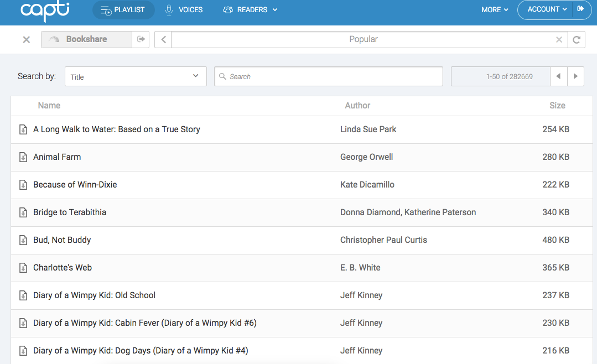The width and height of the screenshot is (597, 364).
Task: Expand the Readers menu
Action: (250, 10)
